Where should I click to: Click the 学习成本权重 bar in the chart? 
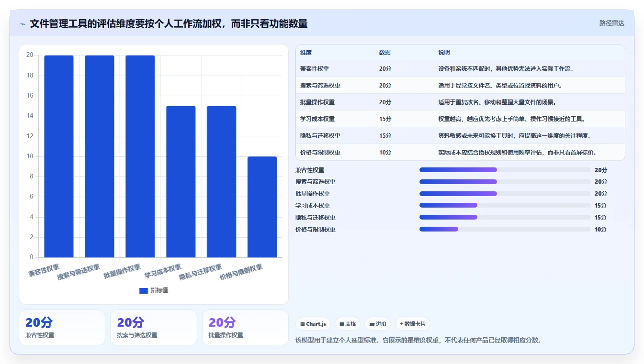coord(181,182)
